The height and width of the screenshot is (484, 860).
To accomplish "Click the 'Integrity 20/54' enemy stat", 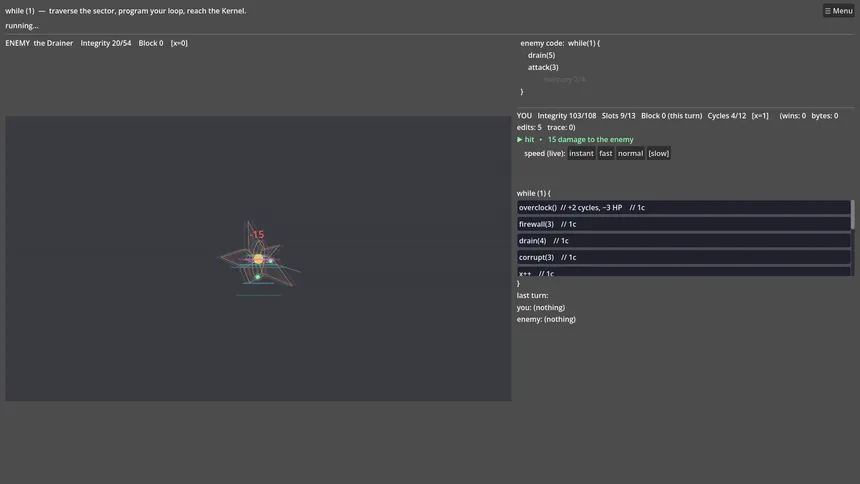I will (x=106, y=43).
